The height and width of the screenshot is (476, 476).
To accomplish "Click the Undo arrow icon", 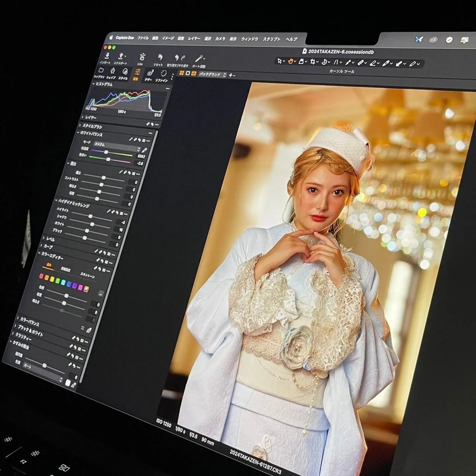I will [177, 58].
